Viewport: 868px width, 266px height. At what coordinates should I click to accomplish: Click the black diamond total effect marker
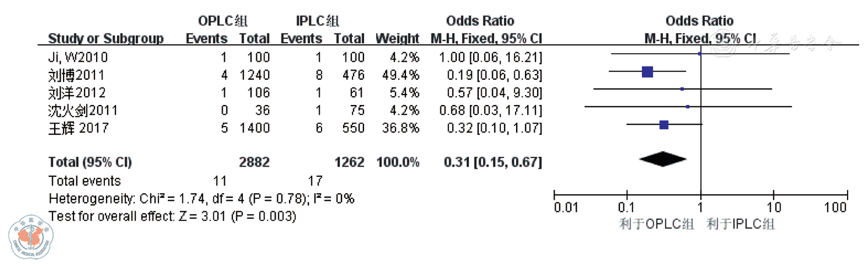pos(663,159)
